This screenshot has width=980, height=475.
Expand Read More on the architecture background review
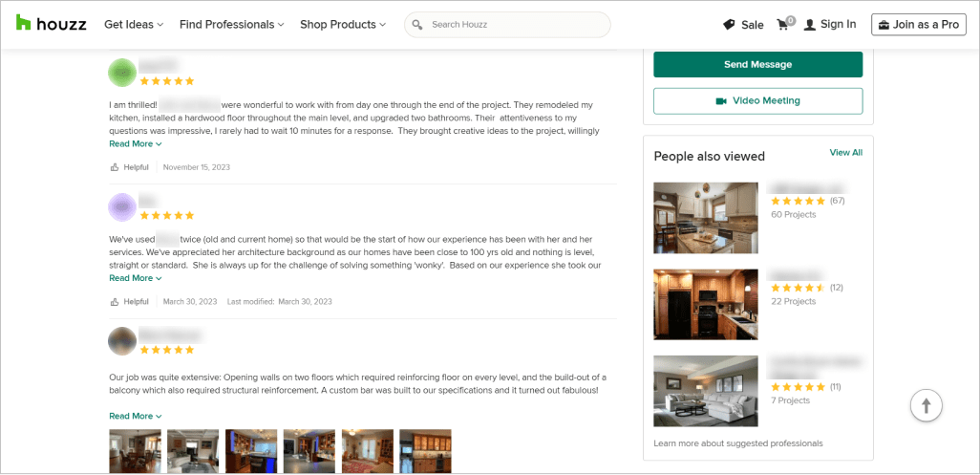tap(135, 279)
